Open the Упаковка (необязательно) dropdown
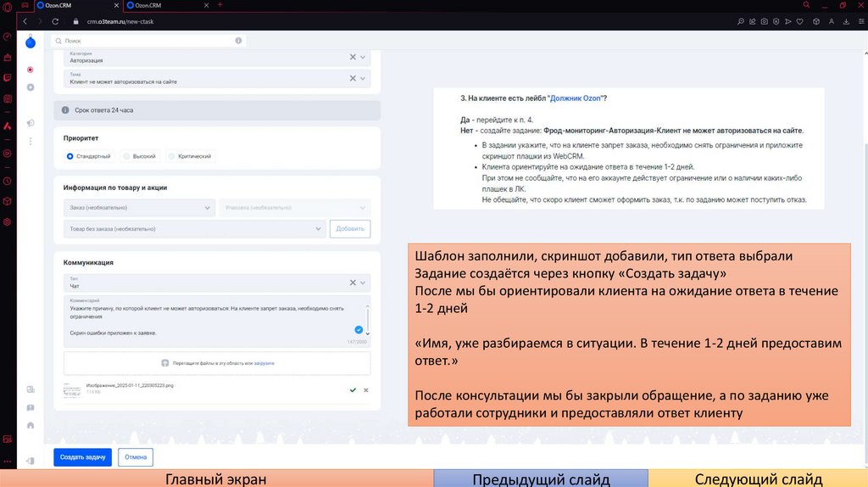 (x=294, y=208)
